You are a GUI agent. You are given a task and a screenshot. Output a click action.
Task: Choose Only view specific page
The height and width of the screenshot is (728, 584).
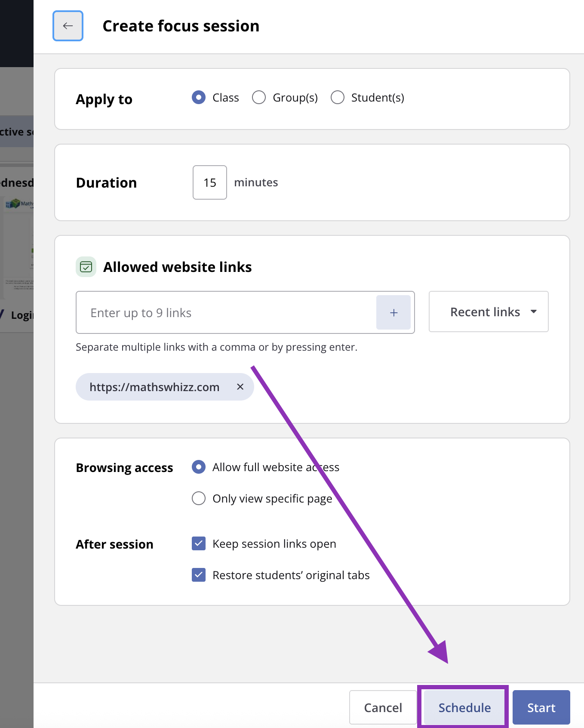click(x=199, y=498)
